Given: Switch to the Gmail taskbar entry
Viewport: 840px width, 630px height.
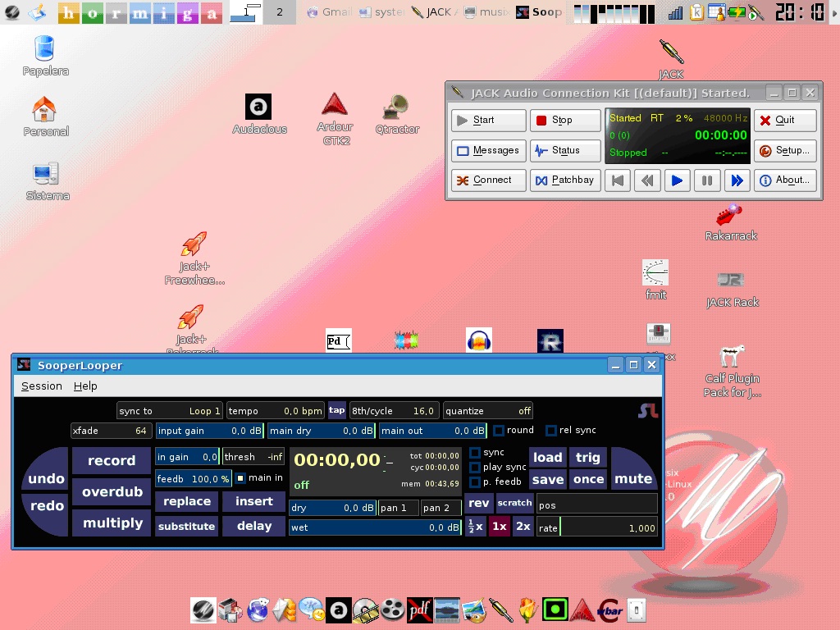Looking at the screenshot, I should (x=330, y=11).
